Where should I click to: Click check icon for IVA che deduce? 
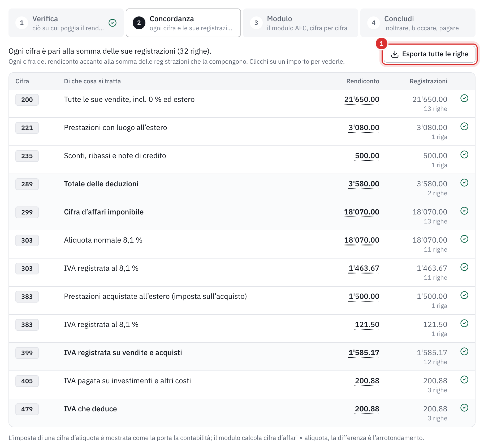point(464,408)
